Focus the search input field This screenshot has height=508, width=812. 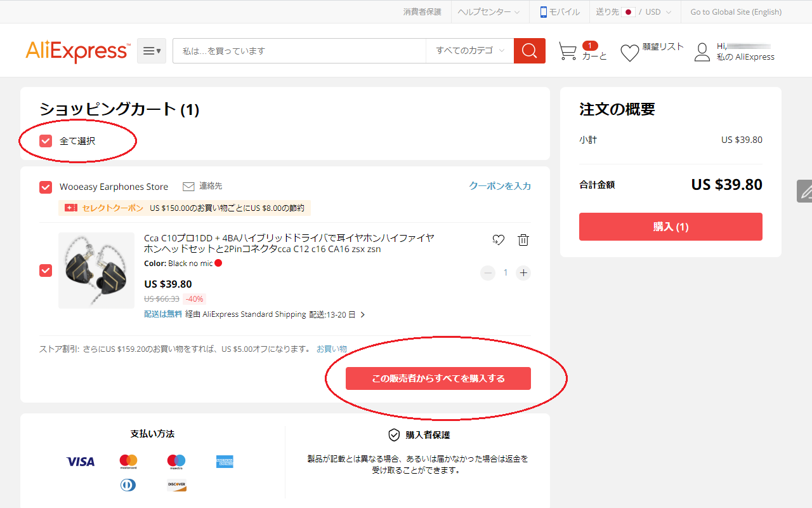click(x=299, y=51)
